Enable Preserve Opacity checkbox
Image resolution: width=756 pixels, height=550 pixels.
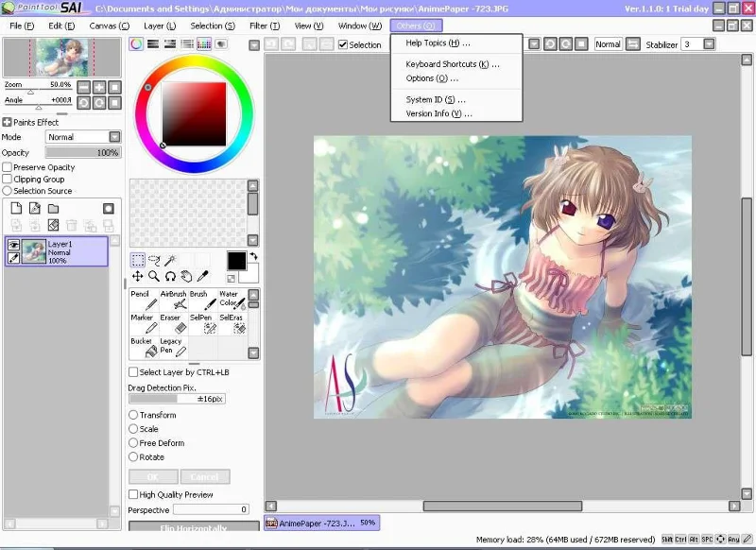pos(8,167)
